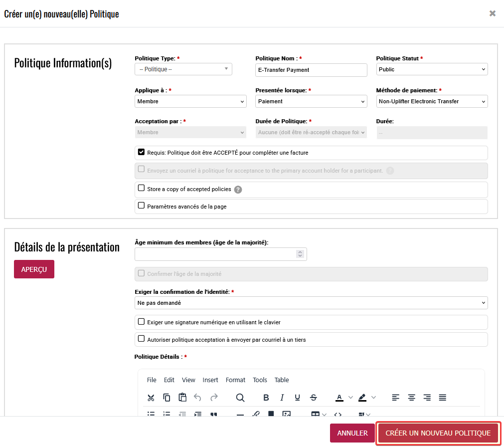Apply strikethrough formatting
The width and height of the screenshot is (504, 448).
[313, 398]
